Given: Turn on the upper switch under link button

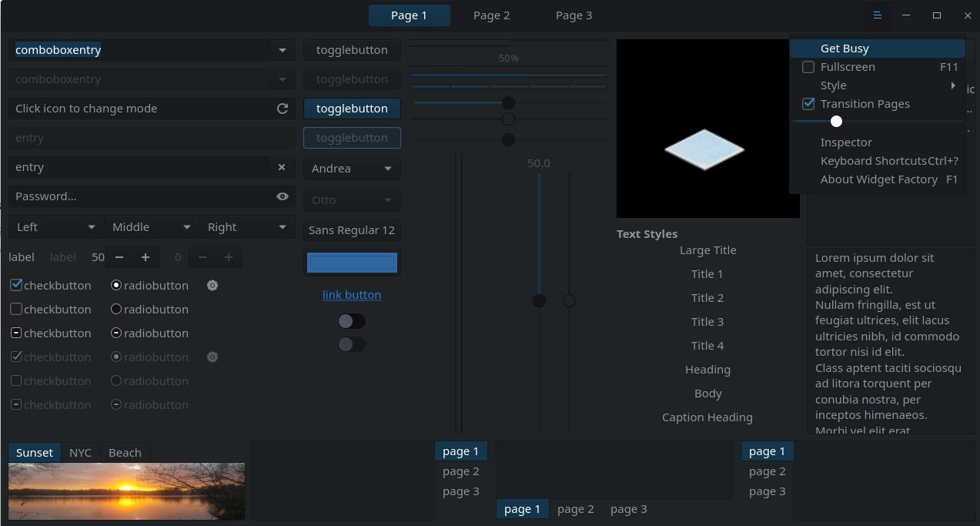Looking at the screenshot, I should coord(352,321).
